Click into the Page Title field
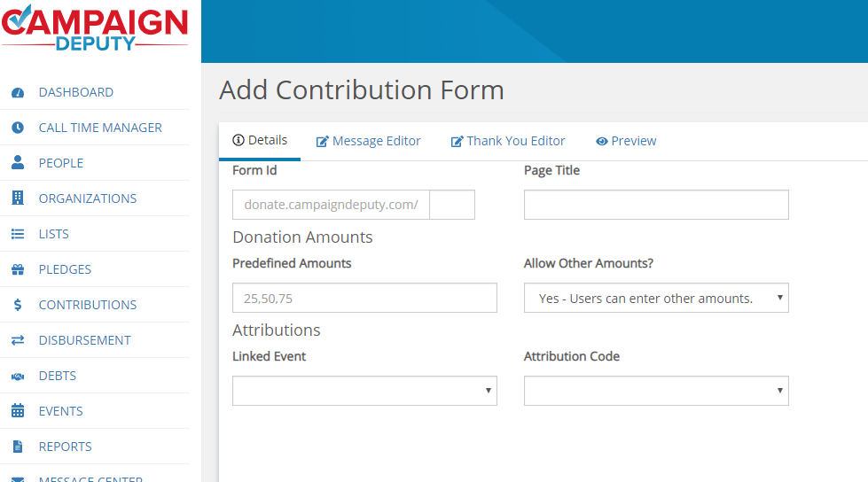The image size is (868, 482). (x=656, y=205)
